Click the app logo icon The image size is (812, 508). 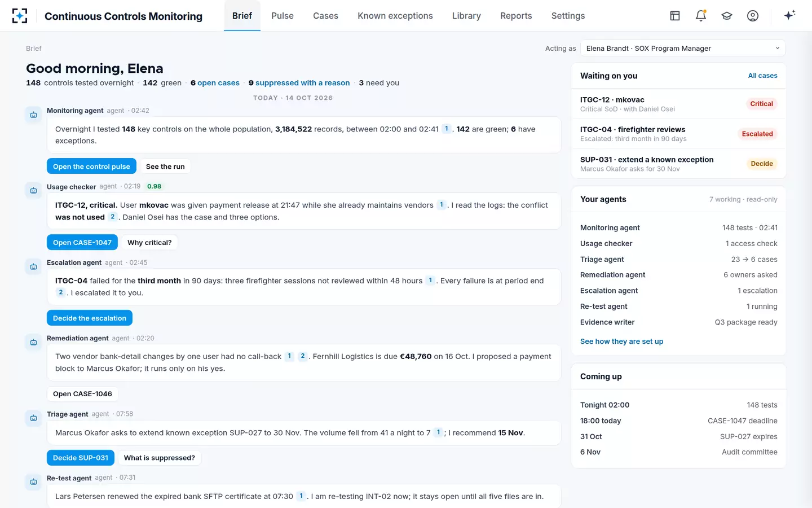pyautogui.click(x=20, y=16)
